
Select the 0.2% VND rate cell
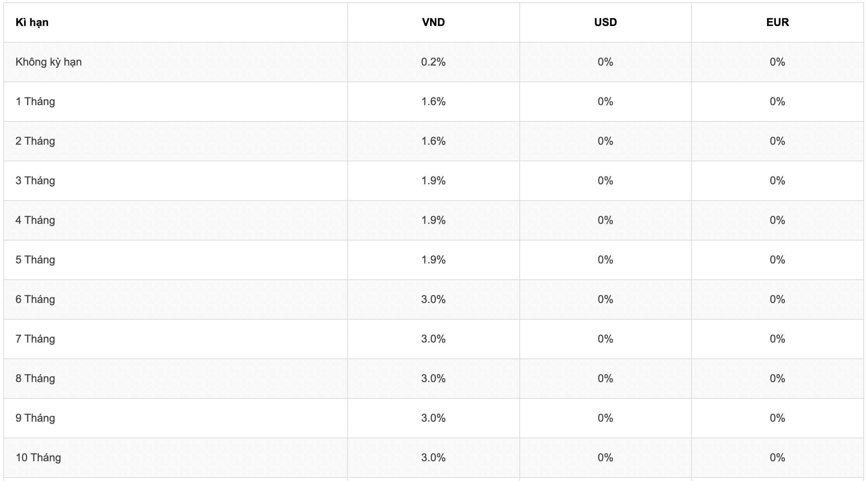coord(433,62)
